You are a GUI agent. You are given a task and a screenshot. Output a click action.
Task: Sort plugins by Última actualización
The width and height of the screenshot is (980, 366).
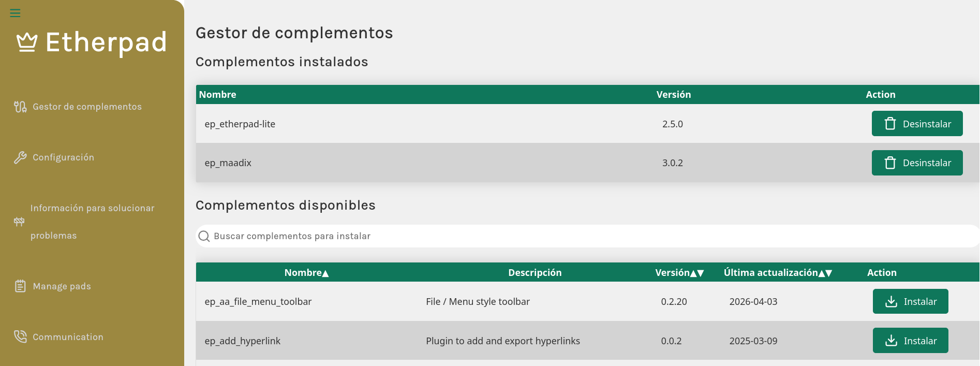coord(778,273)
